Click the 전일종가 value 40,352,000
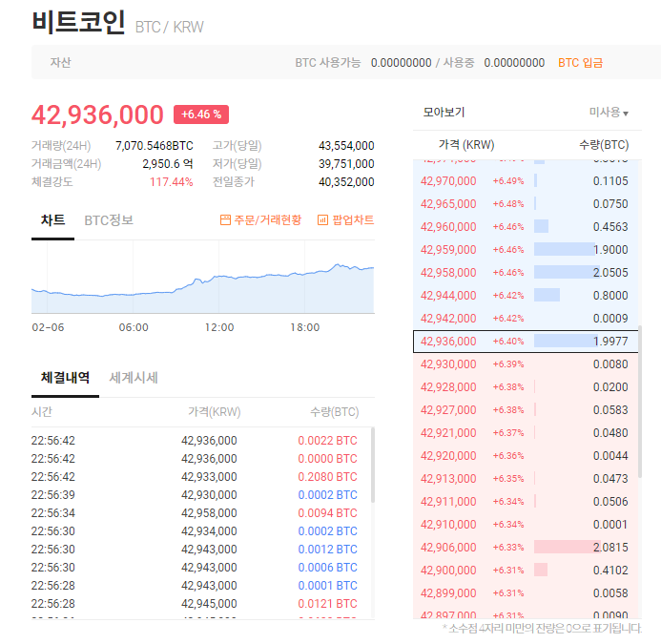661x644 pixels. click(346, 182)
